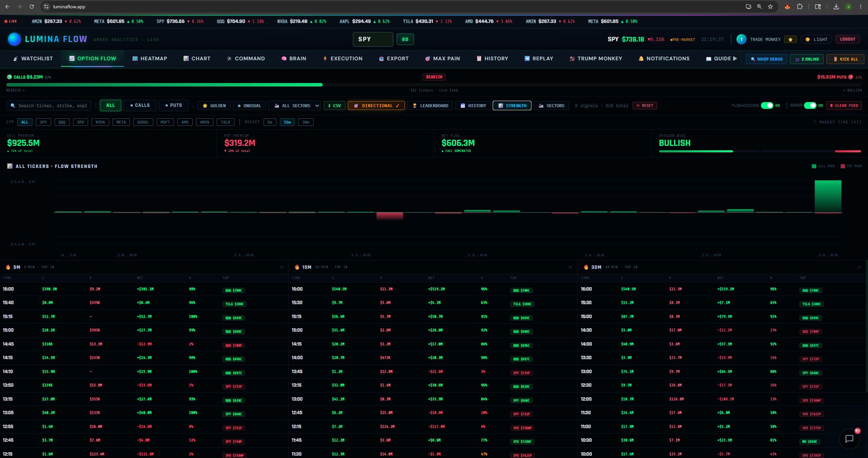Screen dimensions: 868x458
Task: Click the browser zoom magnifier icon
Action: [x=759, y=6]
